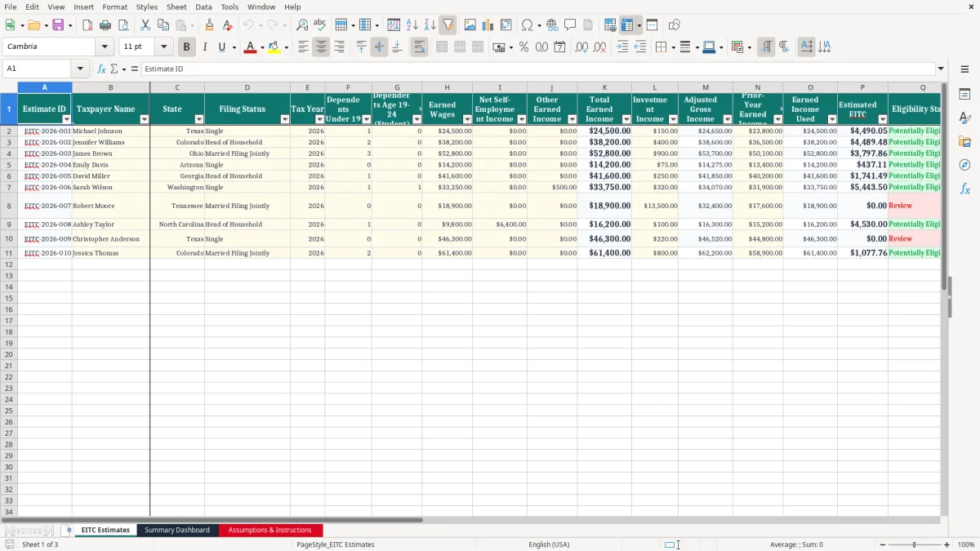Image resolution: width=980 pixels, height=551 pixels.
Task: Click the Clone Formatting paintbrush icon
Action: (209, 25)
